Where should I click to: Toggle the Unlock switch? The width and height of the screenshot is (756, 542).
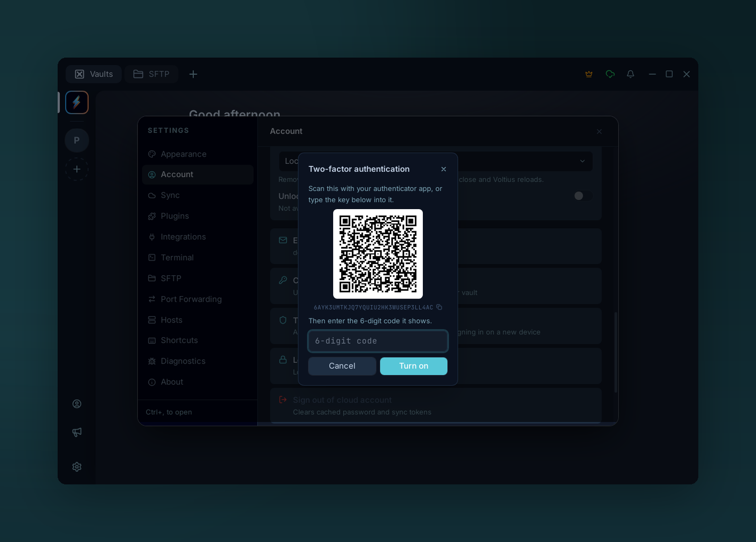(x=583, y=196)
